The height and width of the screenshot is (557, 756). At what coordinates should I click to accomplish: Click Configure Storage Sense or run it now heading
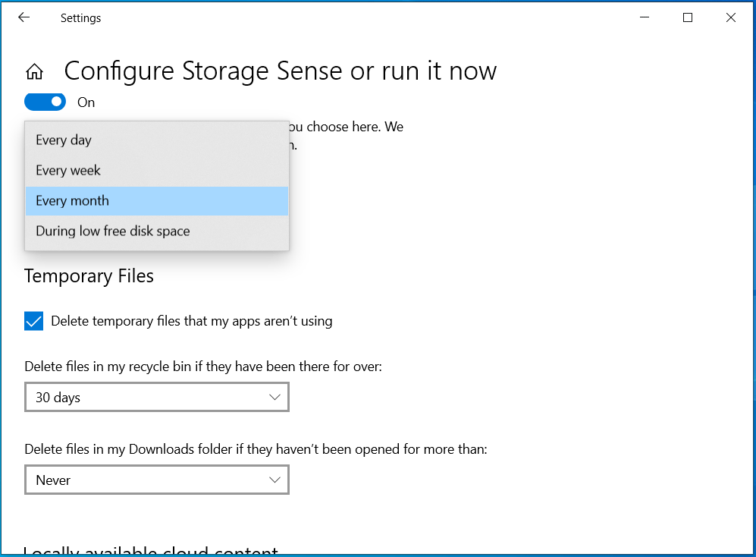281,71
